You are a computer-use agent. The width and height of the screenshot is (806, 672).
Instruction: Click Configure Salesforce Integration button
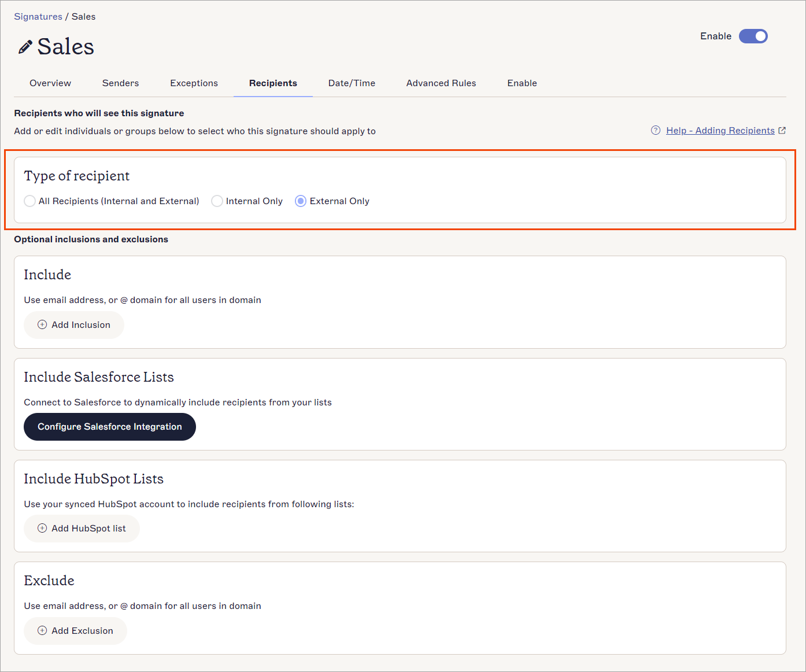tap(110, 426)
